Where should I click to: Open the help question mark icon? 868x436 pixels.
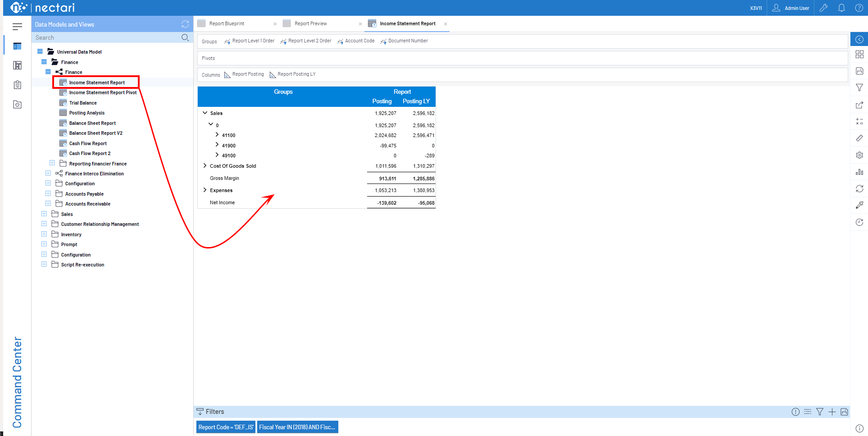859,8
